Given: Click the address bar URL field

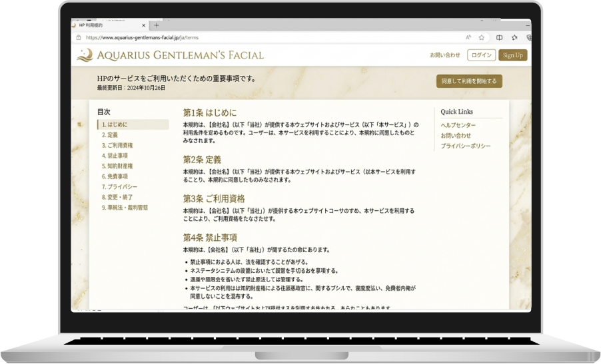Looking at the screenshot, I should point(269,37).
